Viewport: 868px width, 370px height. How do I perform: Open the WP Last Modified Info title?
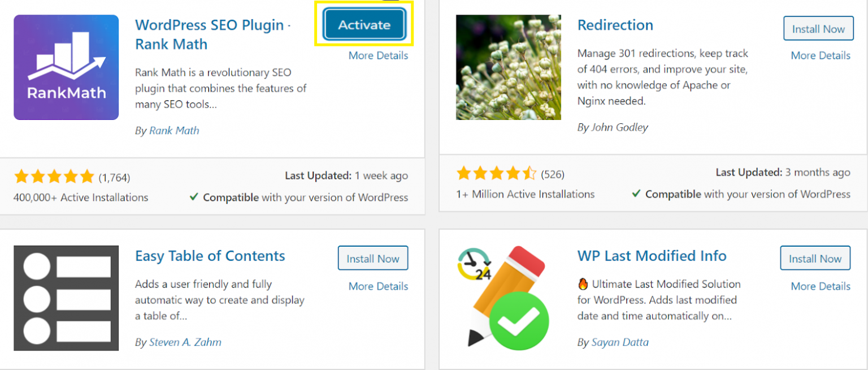pyautogui.click(x=652, y=256)
